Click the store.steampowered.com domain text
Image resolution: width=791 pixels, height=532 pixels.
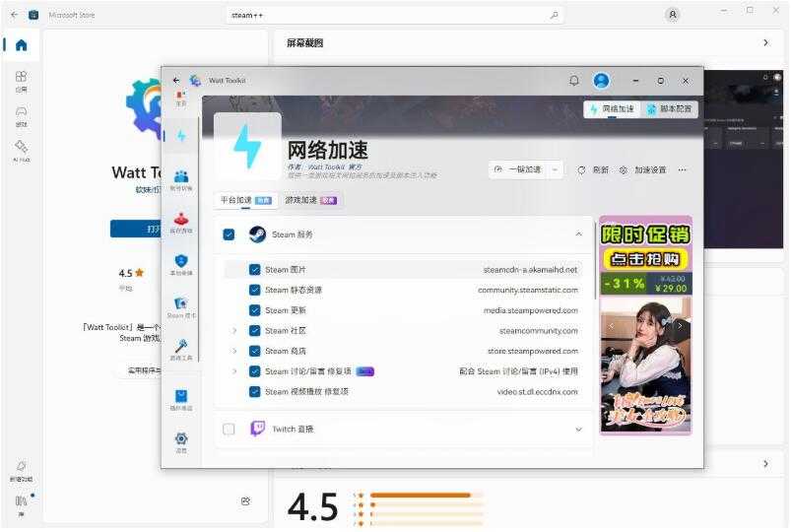click(x=533, y=351)
